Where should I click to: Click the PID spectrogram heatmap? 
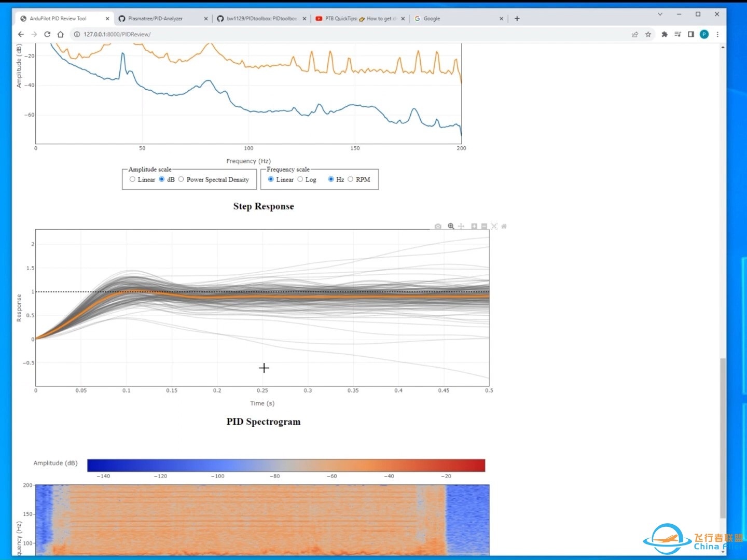262,520
